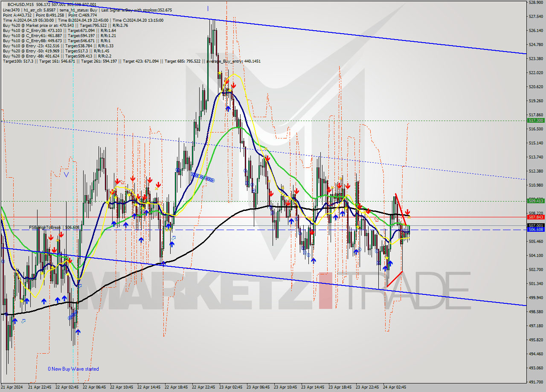Click the '0 New Buy Wave started' label
Screen dimensions: 546x392
[73, 369]
